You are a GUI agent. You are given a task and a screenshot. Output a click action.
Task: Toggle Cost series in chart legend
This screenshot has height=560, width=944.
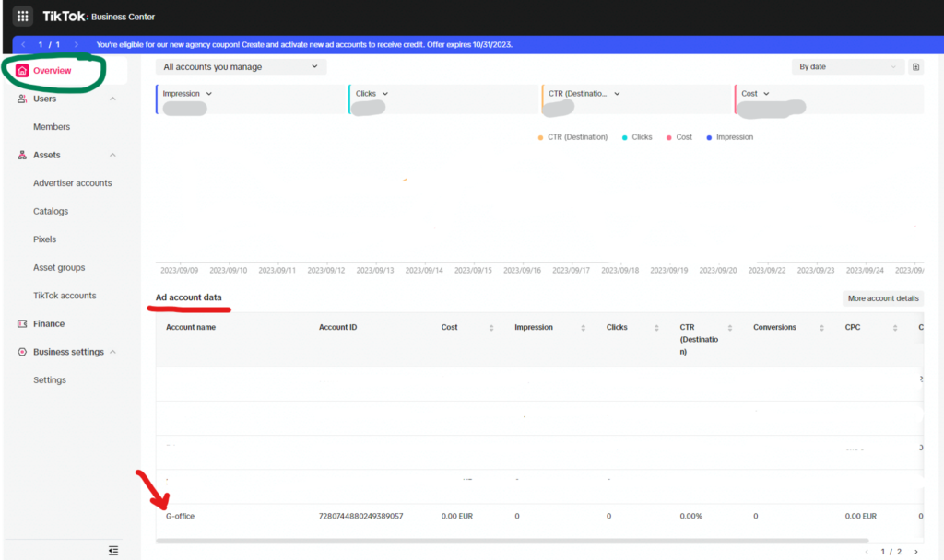pos(679,137)
